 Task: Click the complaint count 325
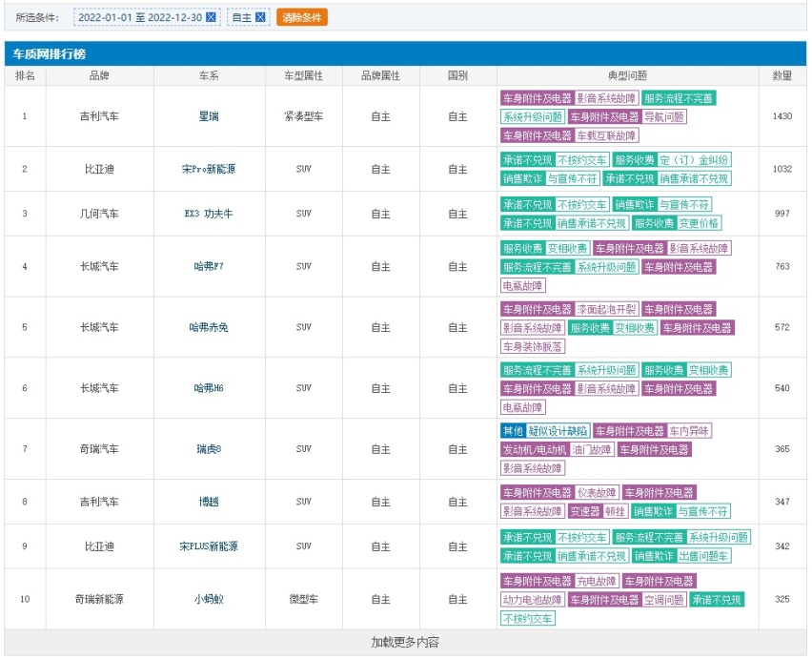[x=782, y=600]
